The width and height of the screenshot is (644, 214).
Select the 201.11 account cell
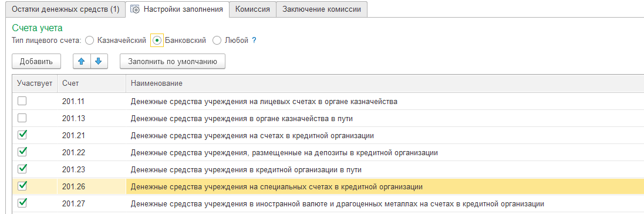(x=92, y=101)
